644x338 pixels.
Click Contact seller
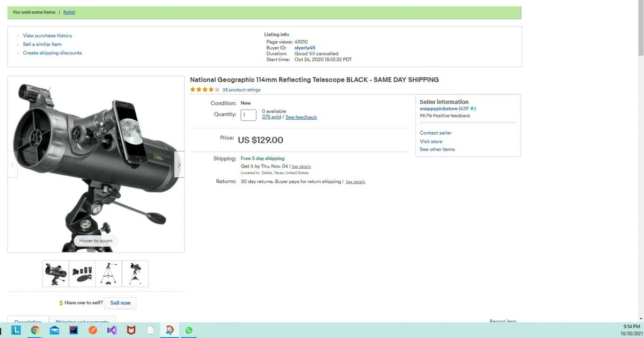click(x=436, y=133)
